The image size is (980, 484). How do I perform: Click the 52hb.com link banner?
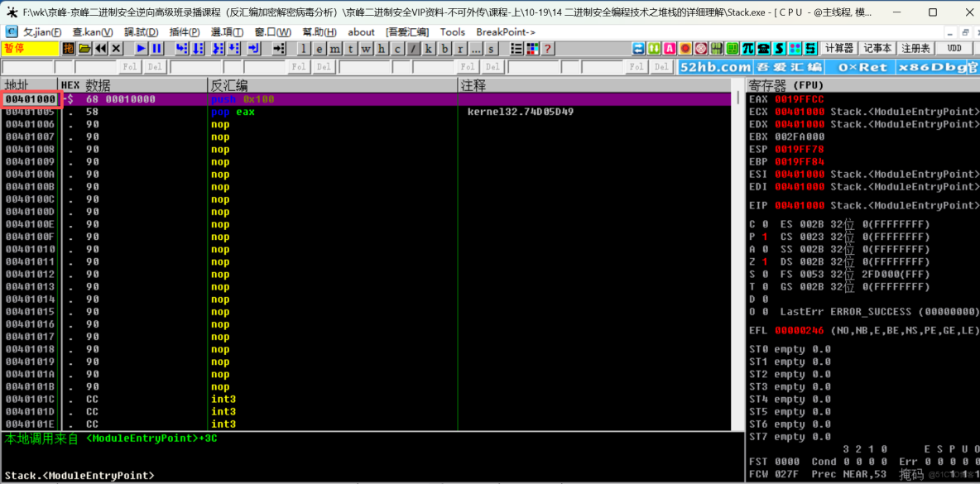click(x=715, y=67)
